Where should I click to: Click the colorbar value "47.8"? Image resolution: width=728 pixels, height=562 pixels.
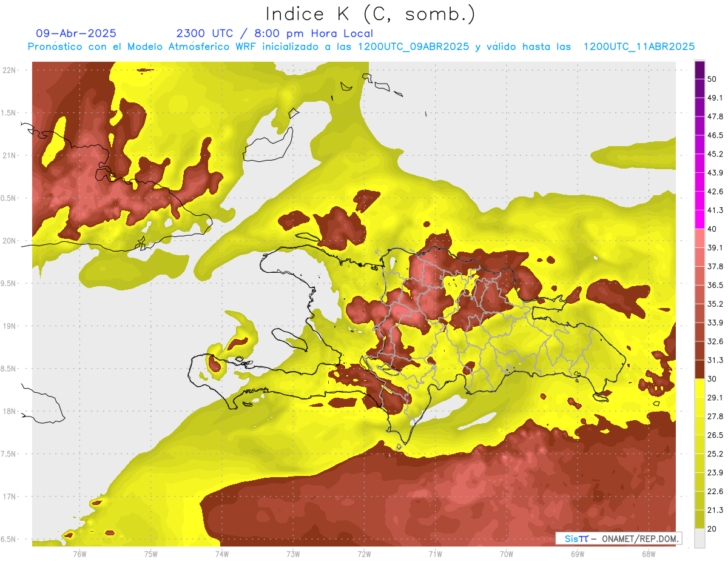click(x=715, y=116)
